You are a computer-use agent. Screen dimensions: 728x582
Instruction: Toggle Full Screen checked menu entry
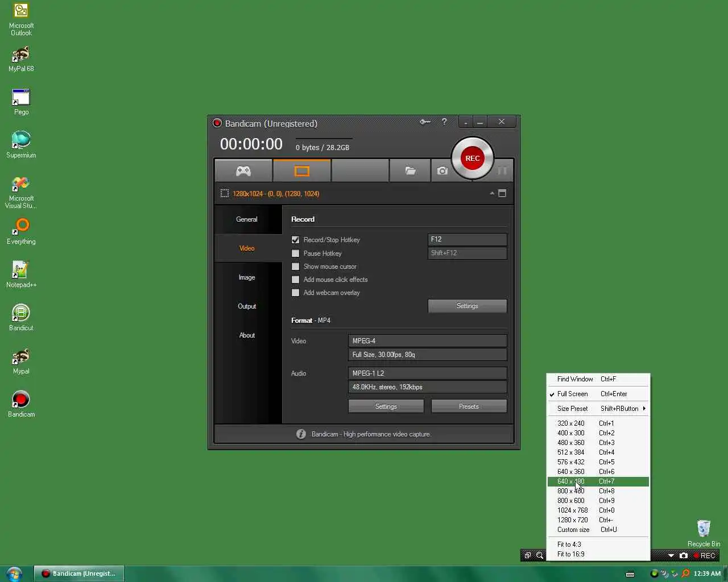pos(598,394)
